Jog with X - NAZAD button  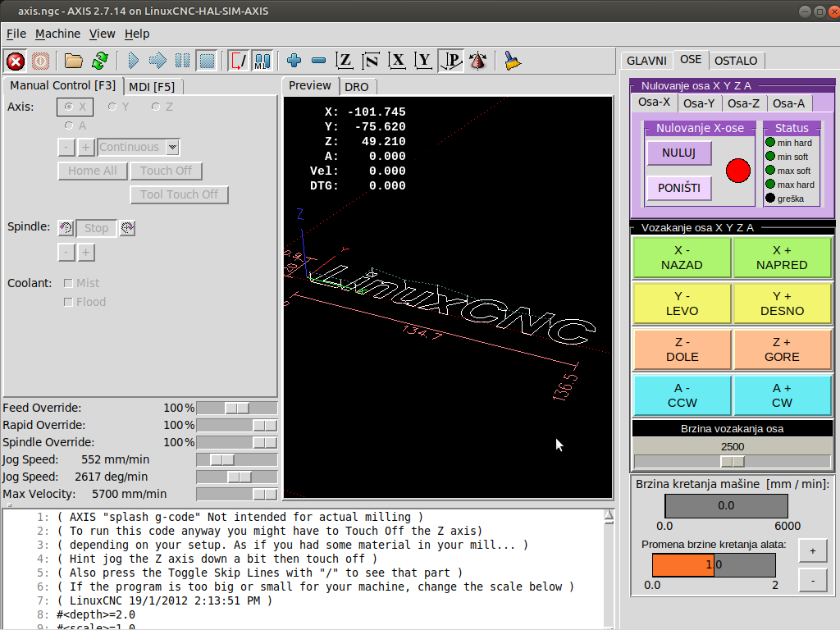click(682, 258)
